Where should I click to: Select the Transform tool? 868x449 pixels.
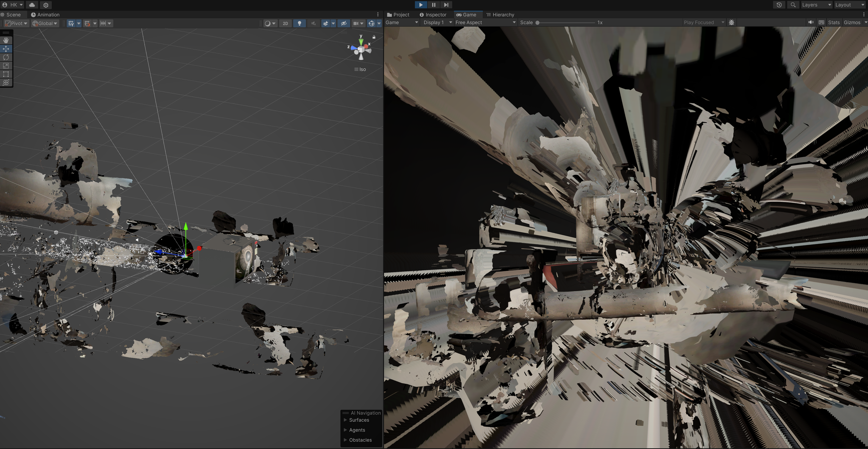coord(6,82)
